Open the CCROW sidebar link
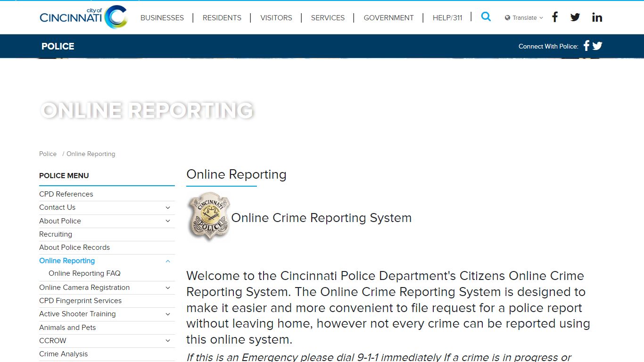The height and width of the screenshot is (362, 644). 53,341
